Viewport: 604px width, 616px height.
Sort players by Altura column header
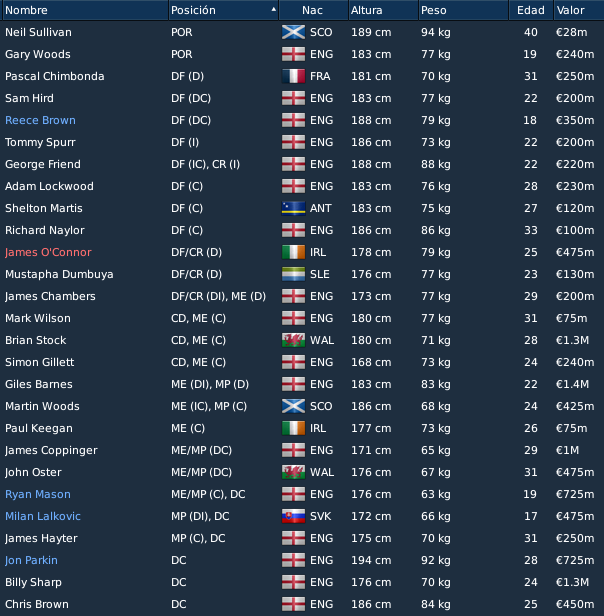click(384, 10)
